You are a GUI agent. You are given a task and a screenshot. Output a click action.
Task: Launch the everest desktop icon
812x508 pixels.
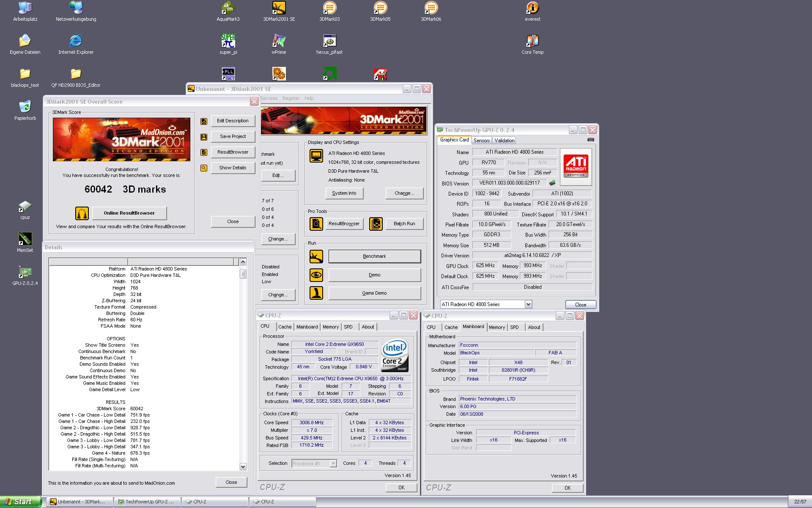pyautogui.click(x=532, y=11)
